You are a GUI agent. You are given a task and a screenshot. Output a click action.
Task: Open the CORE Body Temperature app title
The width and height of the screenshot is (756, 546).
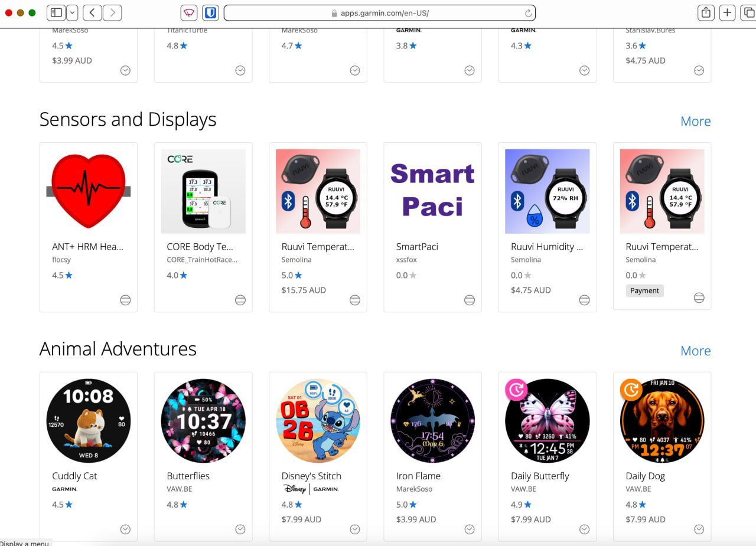coord(200,247)
